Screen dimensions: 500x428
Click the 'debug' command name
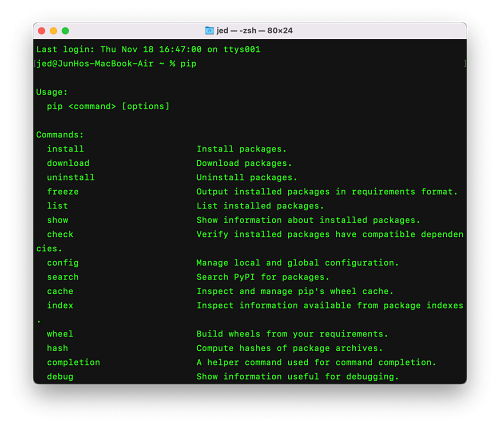pyautogui.click(x=60, y=377)
